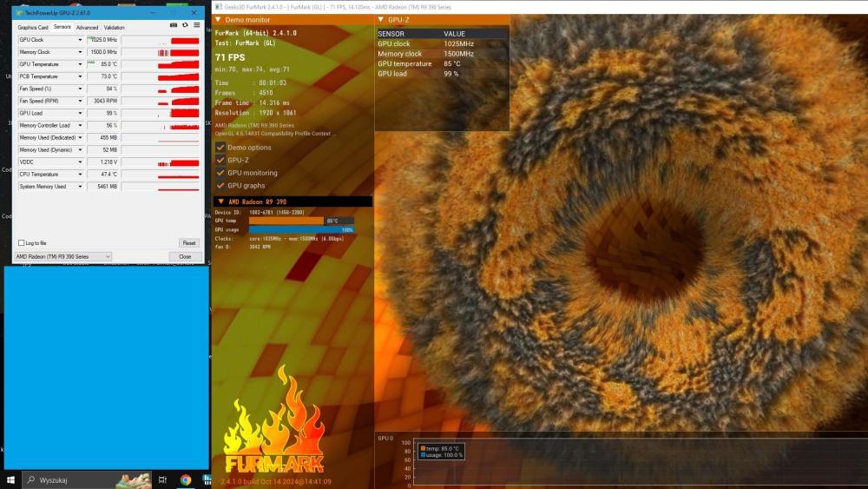Screen dimensions: 868x489
Task: Open the Windows Start menu
Action: coord(10,479)
